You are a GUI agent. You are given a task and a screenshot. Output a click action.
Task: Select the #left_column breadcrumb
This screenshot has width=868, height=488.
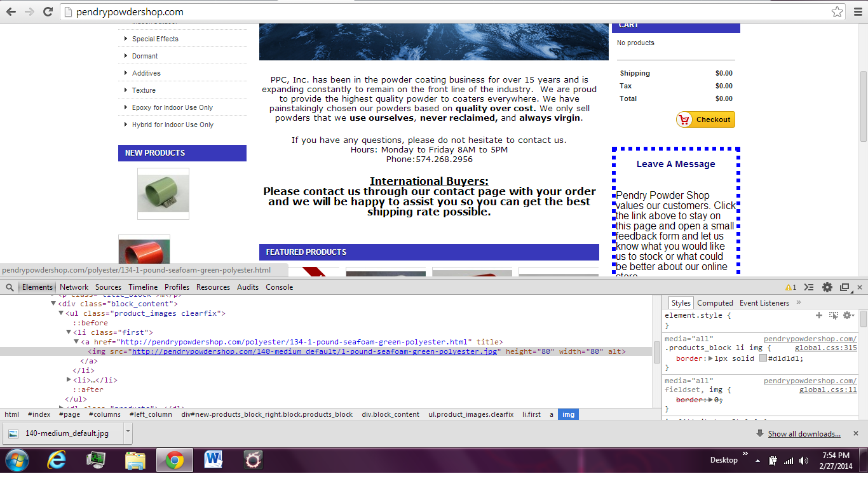(151, 414)
